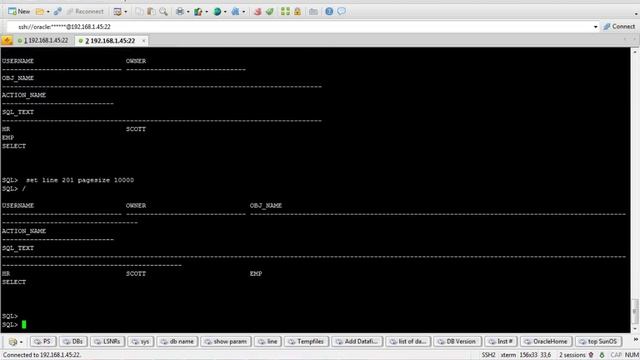Click the gray keyboard/folder toolbar icon
The image size is (640, 360).
click(x=313, y=11)
